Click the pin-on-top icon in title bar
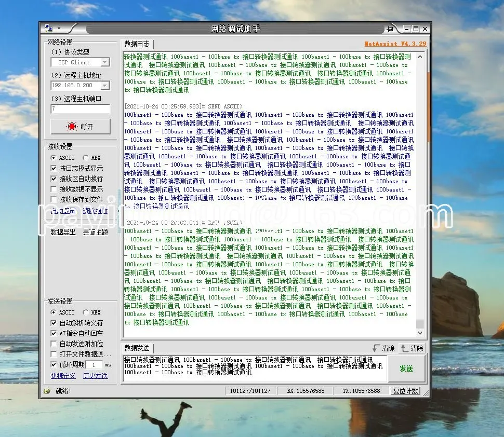The image size is (504, 437). (x=390, y=29)
